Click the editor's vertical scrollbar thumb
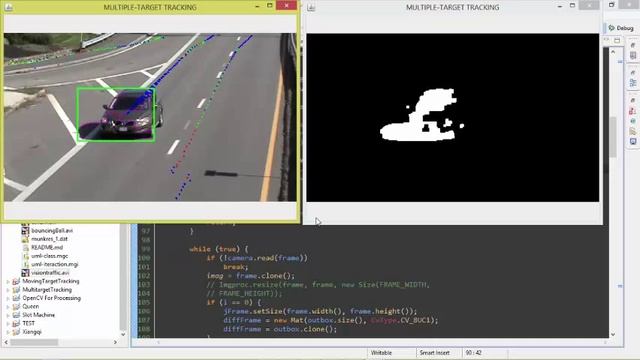The height and width of the screenshot is (360, 640). [613, 137]
